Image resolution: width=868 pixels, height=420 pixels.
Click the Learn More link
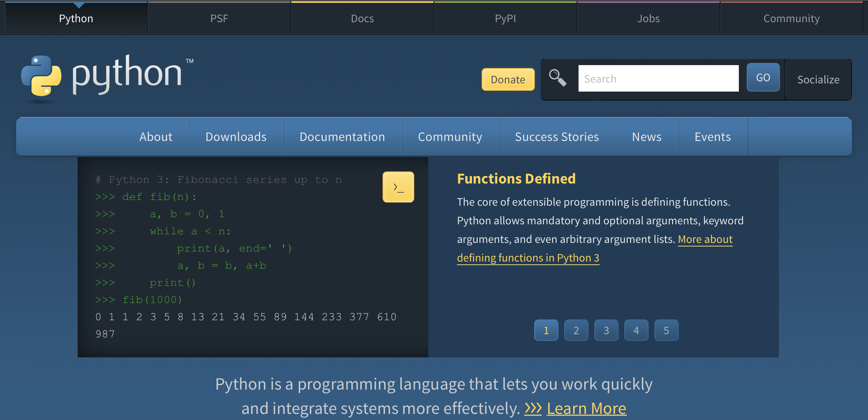[586, 408]
